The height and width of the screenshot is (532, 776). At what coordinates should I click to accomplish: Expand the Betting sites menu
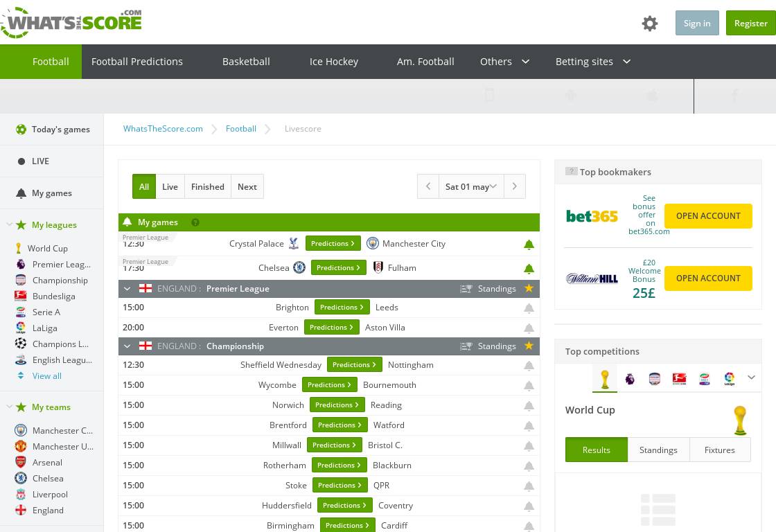(x=593, y=62)
